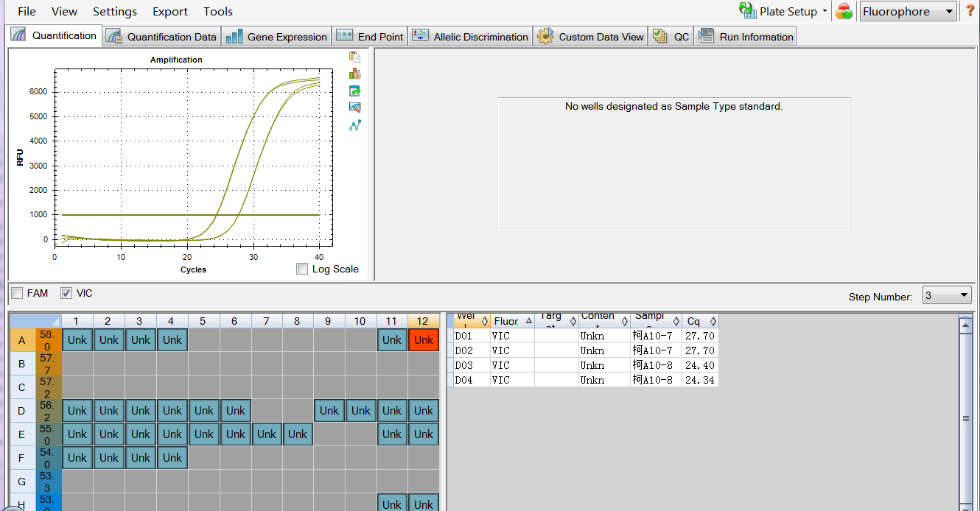Open help via the question mark icon
The height and width of the screenshot is (511, 980).
click(970, 11)
